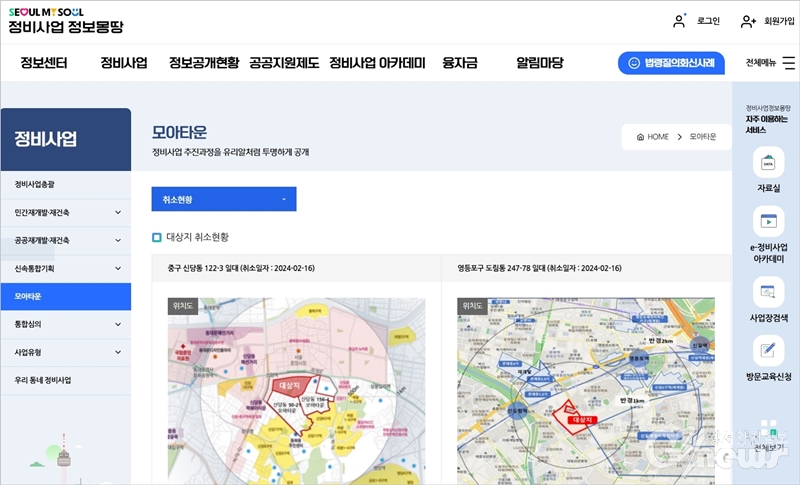Viewport: 800px width, 485px height.
Task: Expand 통합심의 sidebar chevron
Action: point(118,324)
